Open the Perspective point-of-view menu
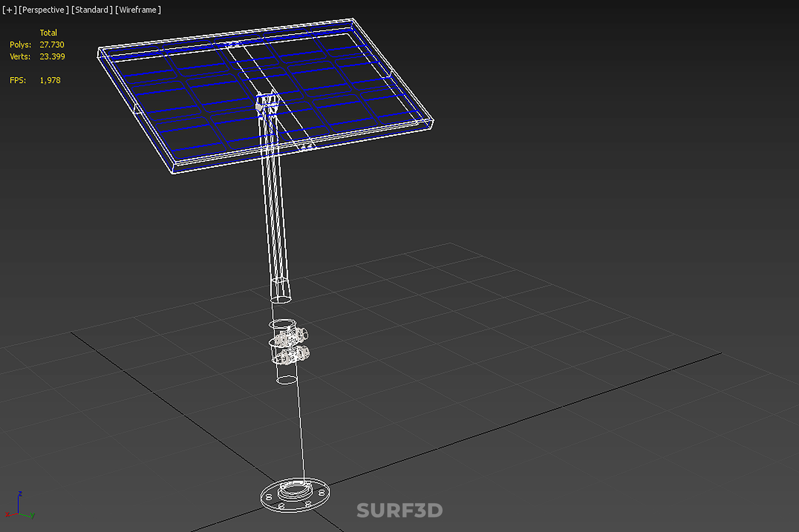 [x=44, y=10]
